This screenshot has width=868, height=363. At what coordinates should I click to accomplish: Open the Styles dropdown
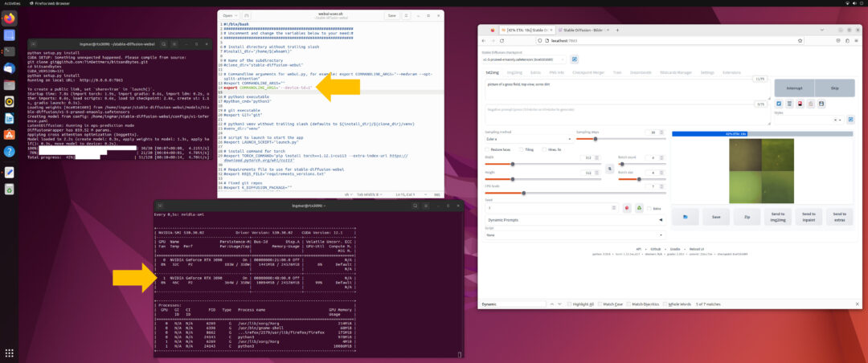(809, 119)
